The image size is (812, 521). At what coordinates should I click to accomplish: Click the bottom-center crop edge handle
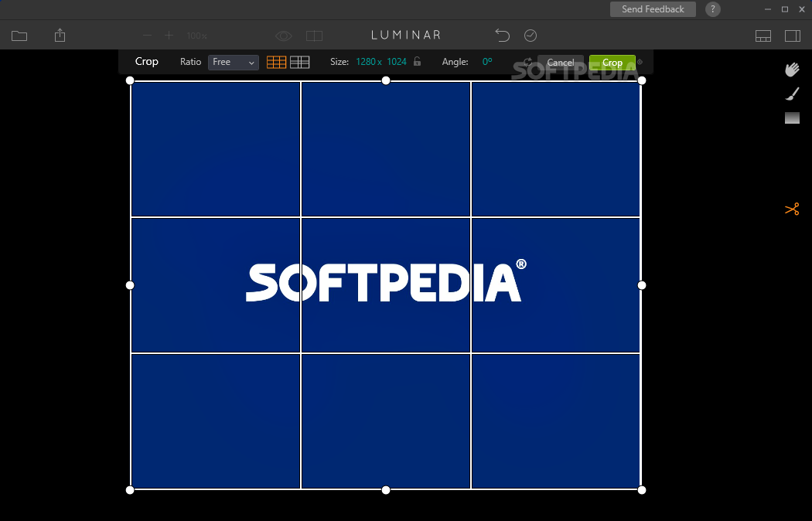coord(386,490)
